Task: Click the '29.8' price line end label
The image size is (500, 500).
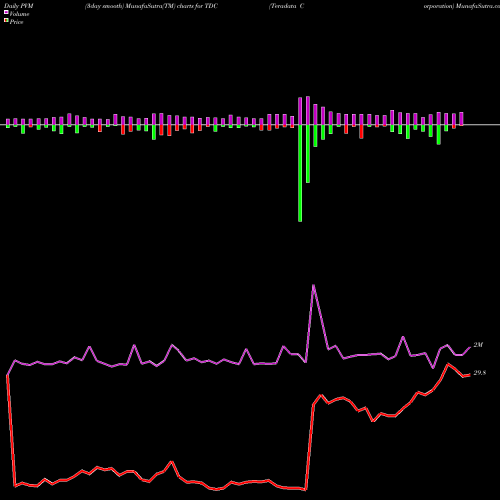Action: [480, 373]
